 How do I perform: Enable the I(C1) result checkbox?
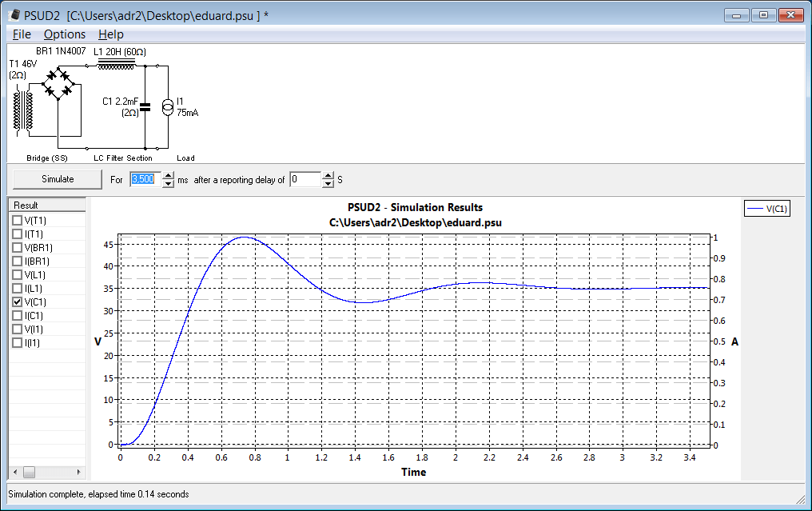(17, 315)
